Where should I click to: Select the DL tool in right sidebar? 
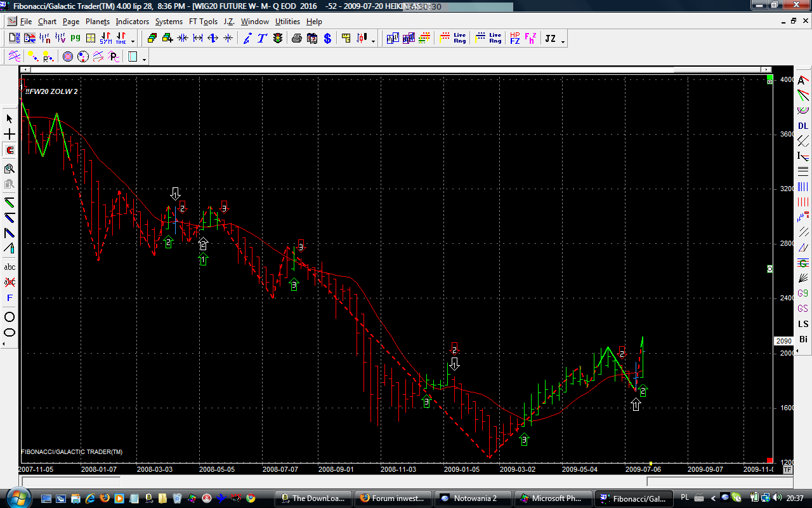click(x=803, y=126)
